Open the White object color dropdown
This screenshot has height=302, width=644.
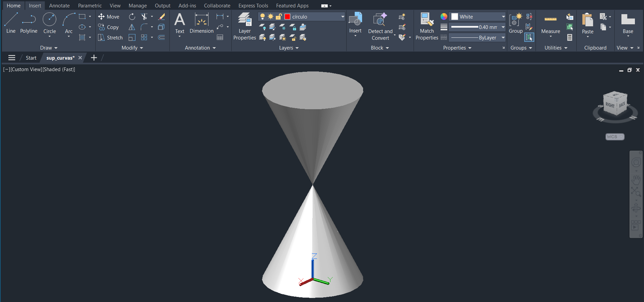pos(503,17)
